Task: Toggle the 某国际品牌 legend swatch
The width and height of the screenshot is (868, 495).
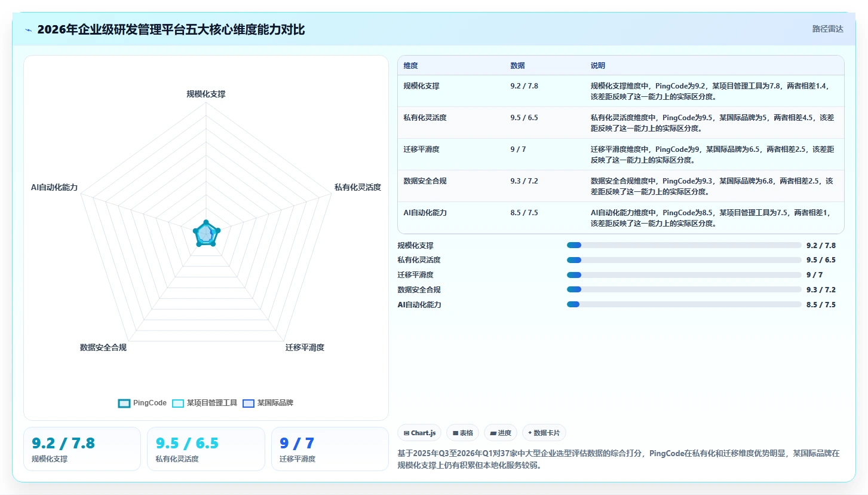Action: click(249, 404)
